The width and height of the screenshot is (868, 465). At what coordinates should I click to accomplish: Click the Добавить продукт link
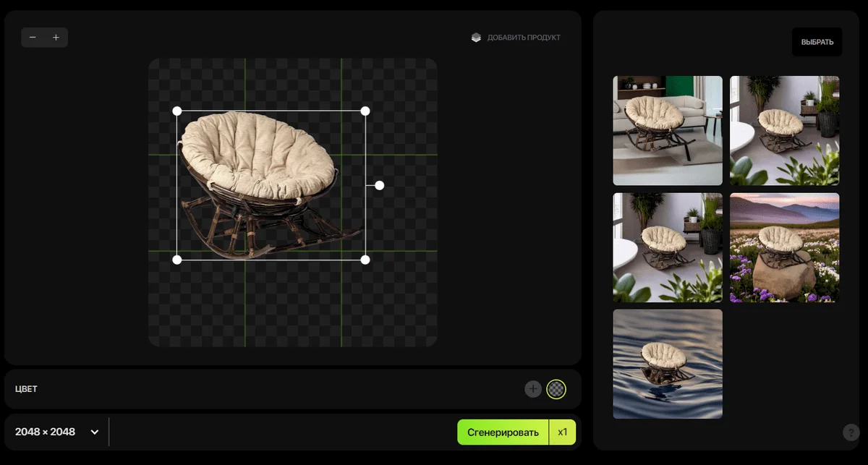coord(524,38)
